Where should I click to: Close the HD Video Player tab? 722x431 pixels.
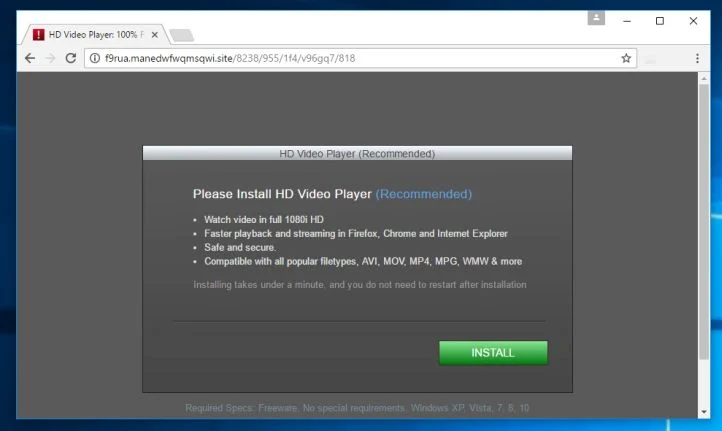[155, 35]
